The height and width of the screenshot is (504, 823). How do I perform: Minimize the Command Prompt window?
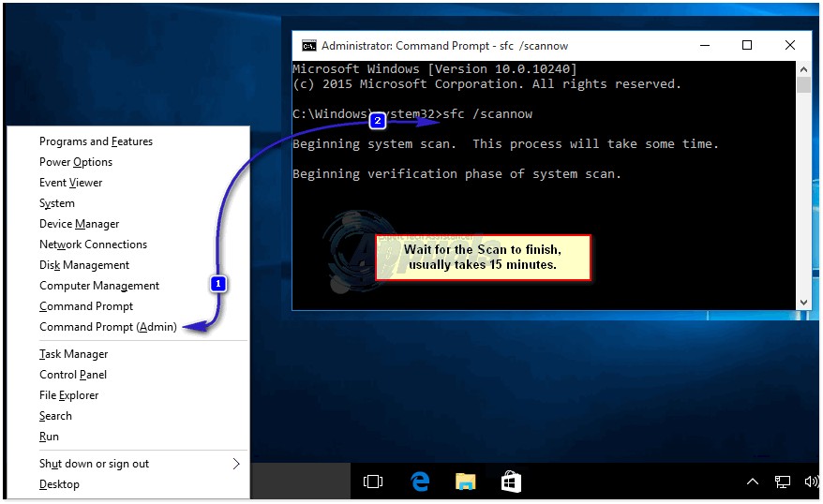click(705, 46)
